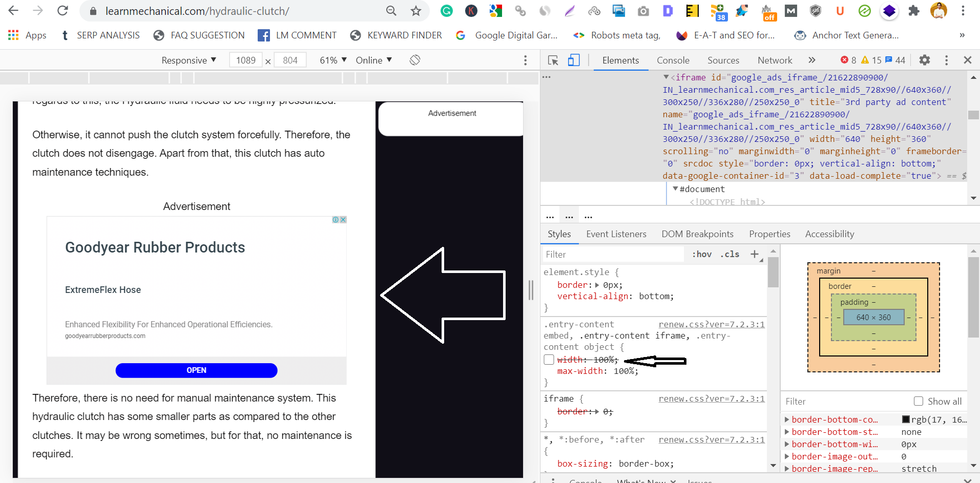
Task: Expand the border shorthand in element.style
Action: [597, 285]
